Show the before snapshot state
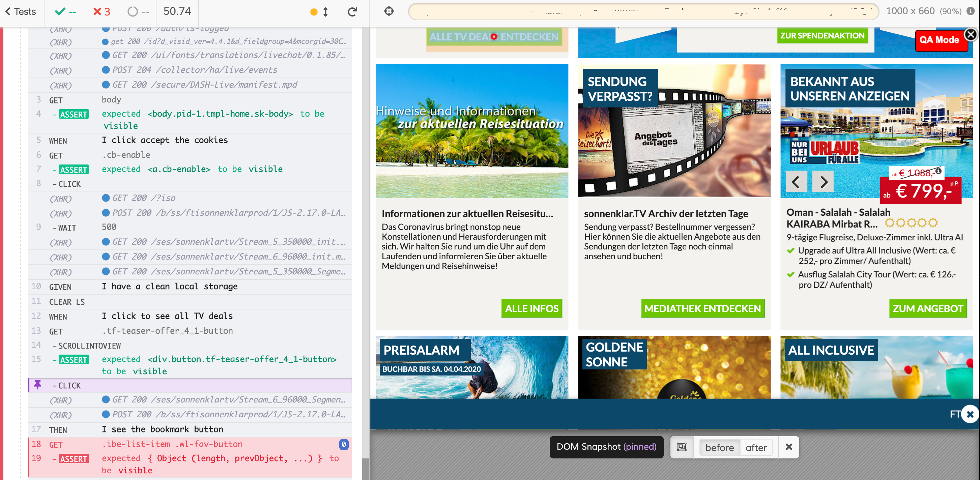This screenshot has height=480, width=980. pyautogui.click(x=719, y=447)
